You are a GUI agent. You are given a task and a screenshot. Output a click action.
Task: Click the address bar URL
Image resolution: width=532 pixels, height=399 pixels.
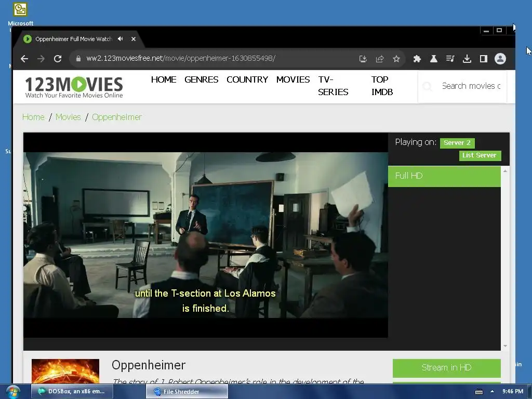pos(180,58)
